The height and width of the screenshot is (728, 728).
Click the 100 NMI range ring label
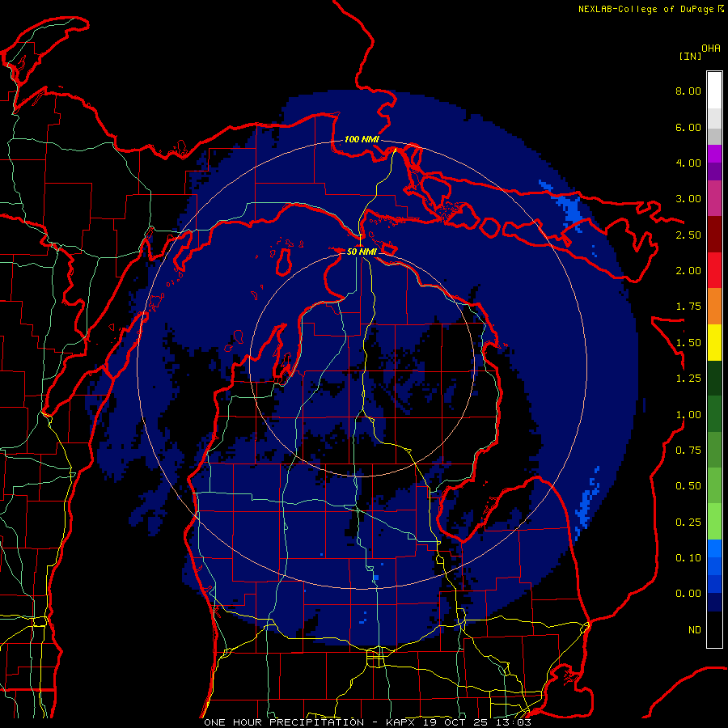[362, 139]
